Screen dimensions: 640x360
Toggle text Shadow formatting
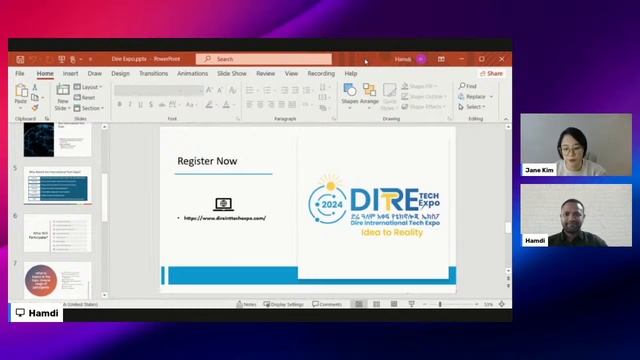(151, 105)
